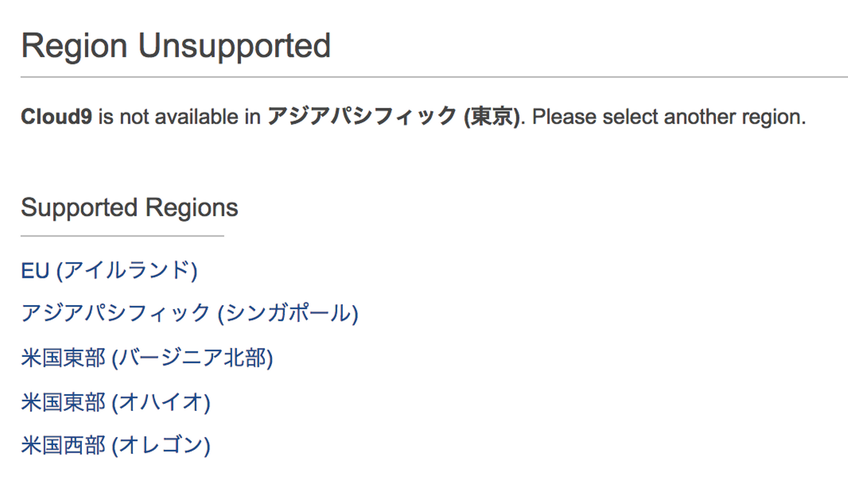Click the word "Regions" in the subheading
This screenshot has width=848, height=504.
click(x=191, y=208)
